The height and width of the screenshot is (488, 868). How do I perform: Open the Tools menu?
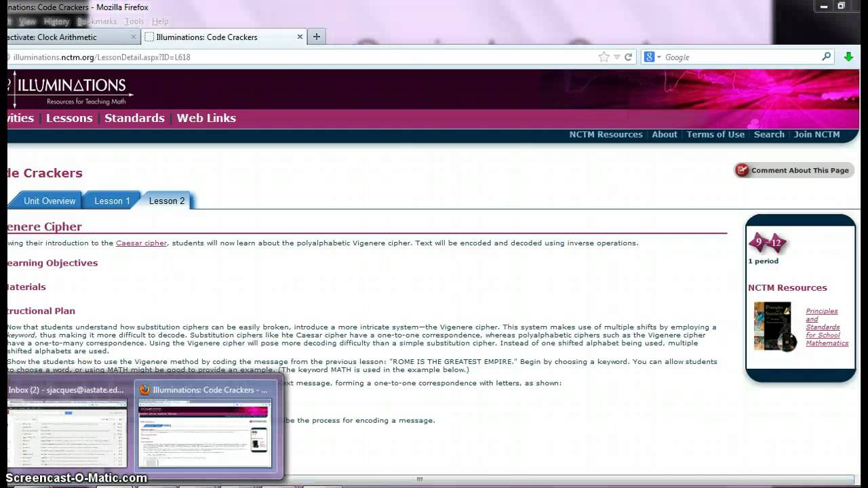134,22
